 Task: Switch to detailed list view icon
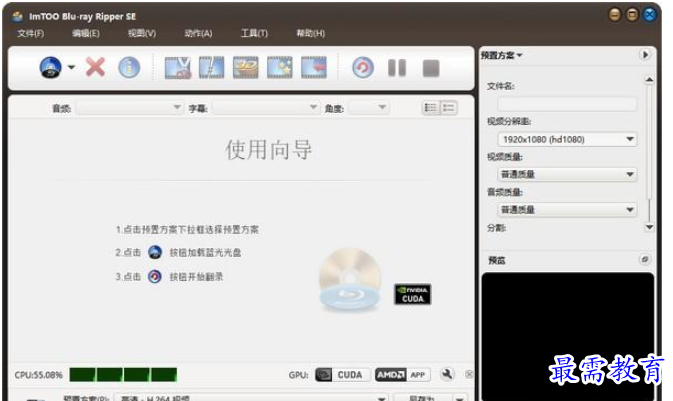click(x=430, y=108)
